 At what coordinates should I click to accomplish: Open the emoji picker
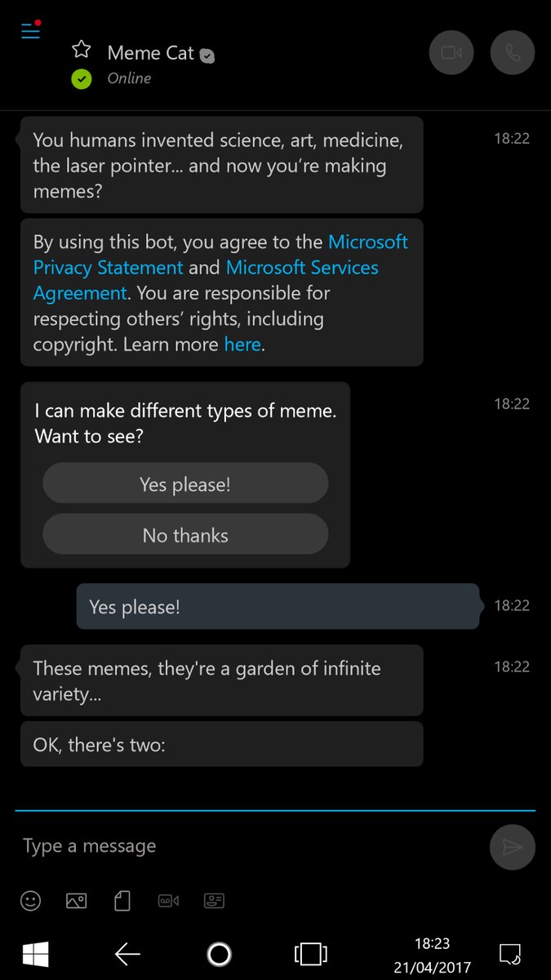point(30,901)
